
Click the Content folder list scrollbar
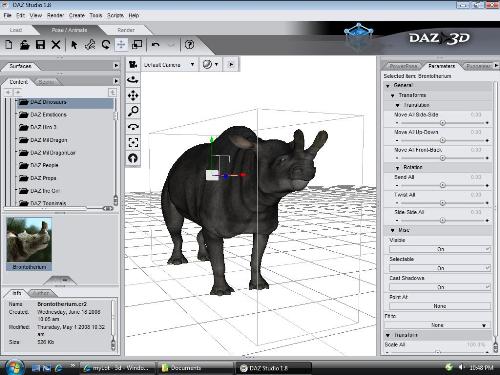coord(116,152)
